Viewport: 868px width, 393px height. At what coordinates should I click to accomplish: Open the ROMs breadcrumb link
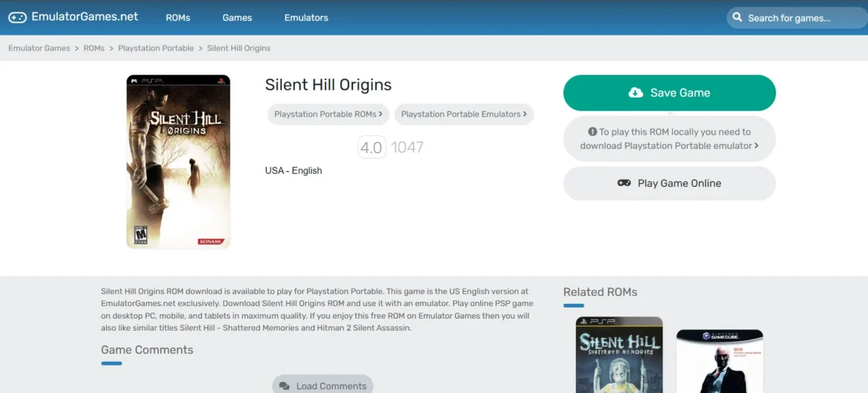pos(94,48)
